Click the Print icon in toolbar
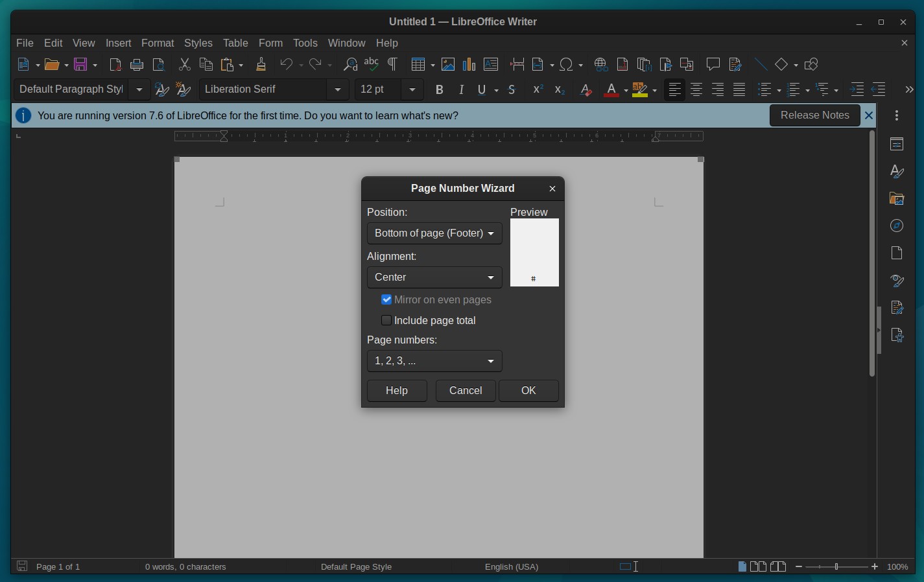Viewport: 924px width, 582px height. (137, 65)
